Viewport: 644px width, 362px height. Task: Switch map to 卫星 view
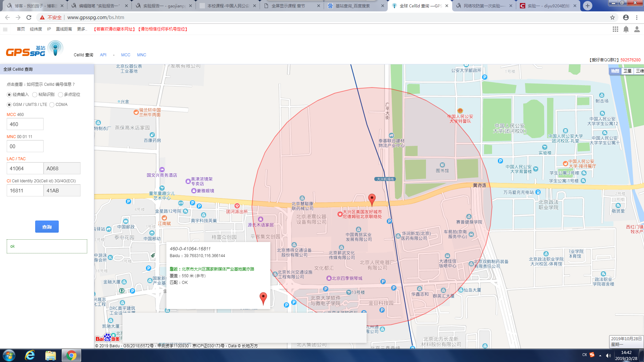pyautogui.click(x=627, y=71)
